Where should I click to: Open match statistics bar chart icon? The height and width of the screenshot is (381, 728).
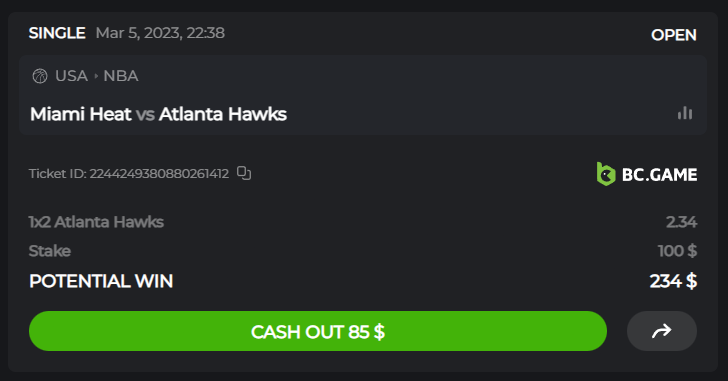pos(685,113)
